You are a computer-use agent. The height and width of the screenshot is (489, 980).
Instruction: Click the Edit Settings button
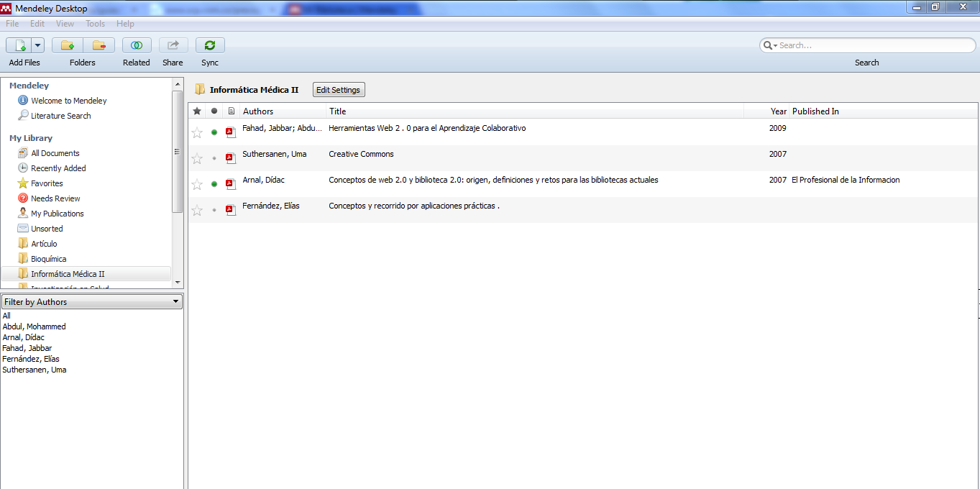coord(339,90)
